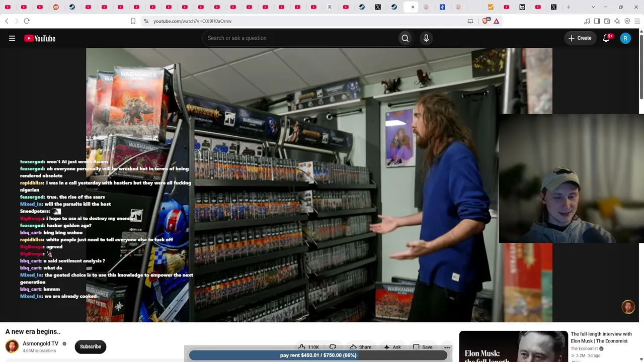Open YouTube notifications bell

tap(606, 38)
